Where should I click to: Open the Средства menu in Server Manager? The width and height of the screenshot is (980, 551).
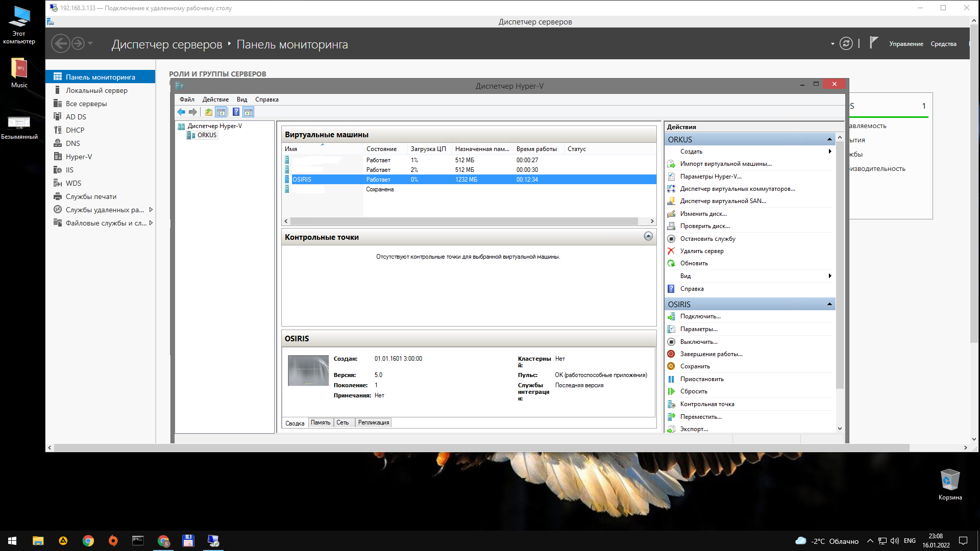(x=943, y=44)
